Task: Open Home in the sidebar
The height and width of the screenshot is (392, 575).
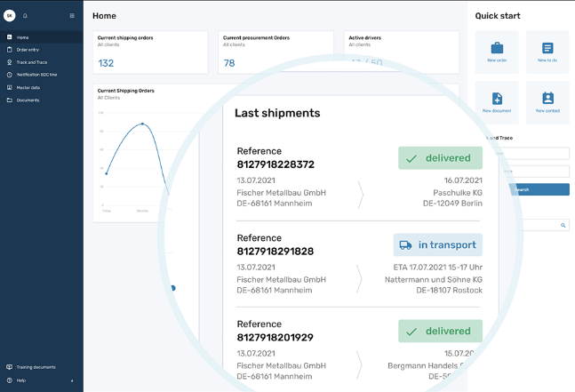Action: [x=42, y=37]
